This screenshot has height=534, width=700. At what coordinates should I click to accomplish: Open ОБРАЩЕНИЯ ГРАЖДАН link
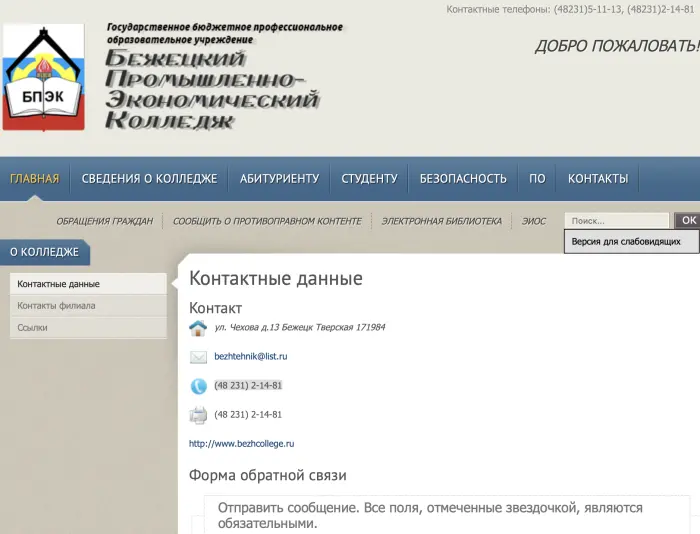pyautogui.click(x=104, y=221)
